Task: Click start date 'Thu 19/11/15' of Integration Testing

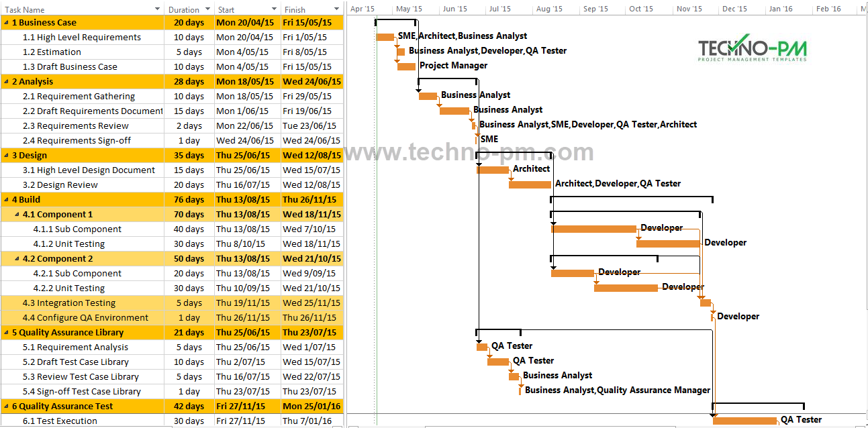Action: [x=247, y=303]
